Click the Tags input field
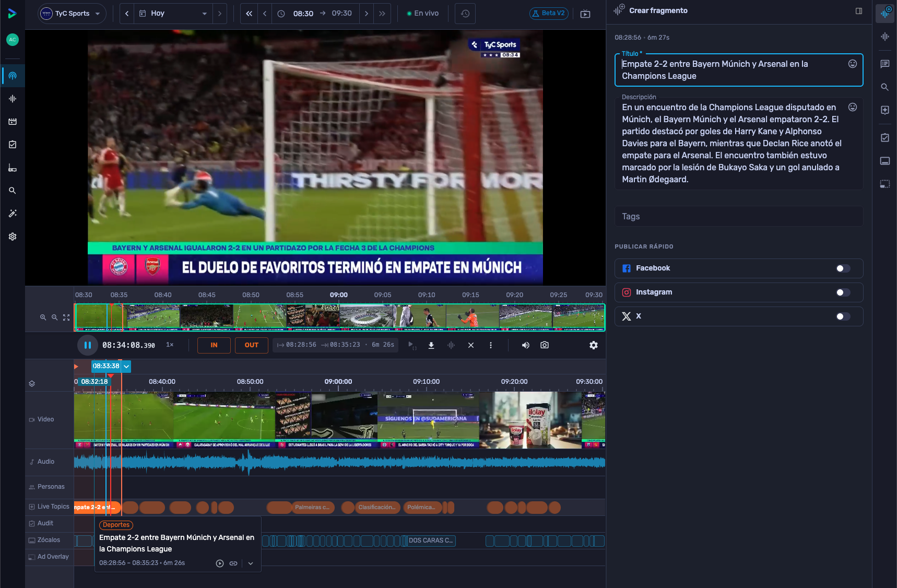 coord(739,217)
